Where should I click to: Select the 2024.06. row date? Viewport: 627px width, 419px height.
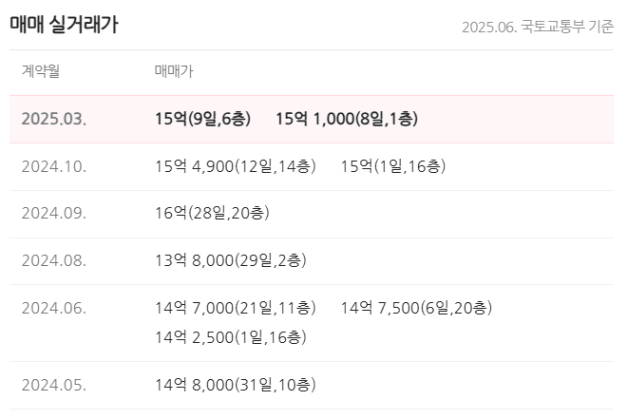54,309
